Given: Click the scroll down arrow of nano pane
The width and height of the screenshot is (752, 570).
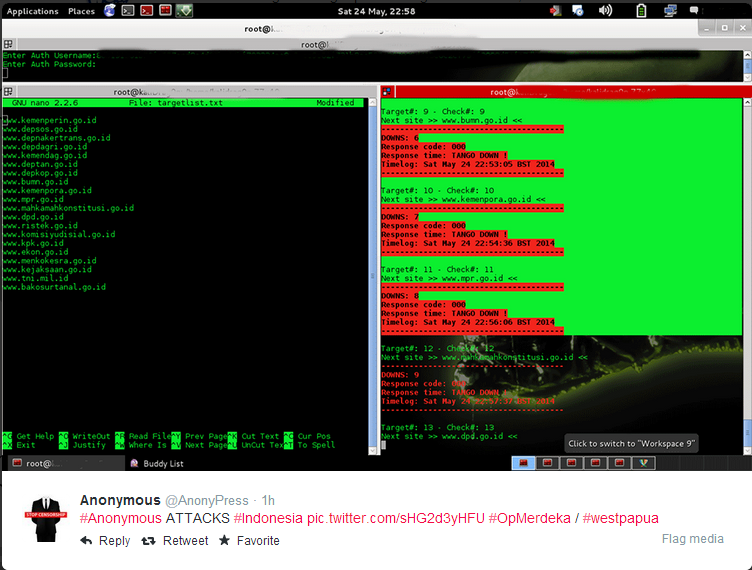Looking at the screenshot, I should (x=373, y=451).
